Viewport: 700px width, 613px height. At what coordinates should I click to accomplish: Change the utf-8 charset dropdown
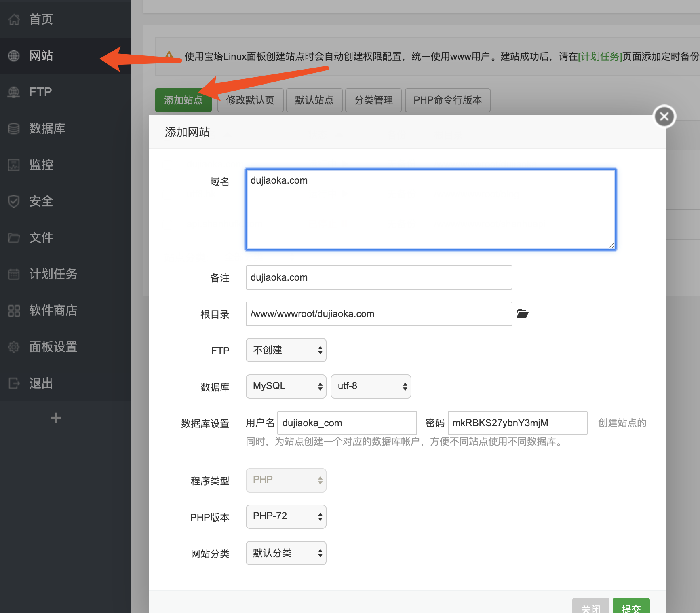tap(371, 386)
